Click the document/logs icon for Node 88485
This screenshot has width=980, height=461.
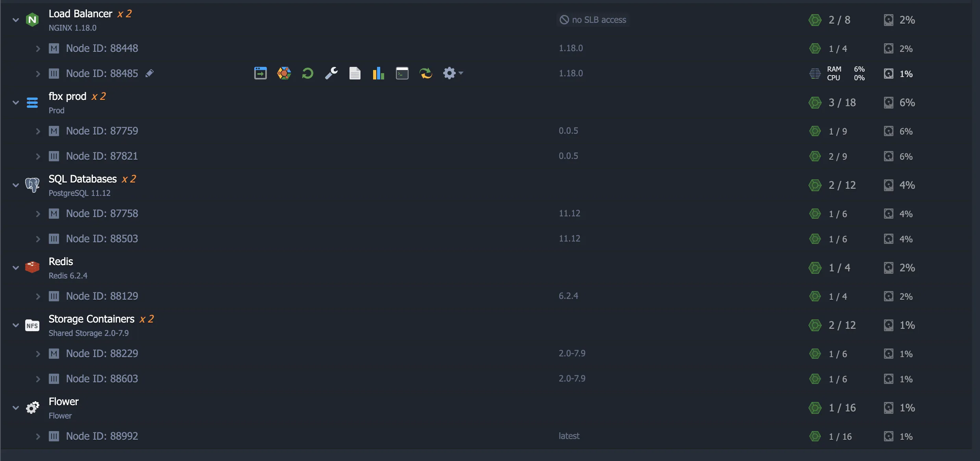[354, 73]
